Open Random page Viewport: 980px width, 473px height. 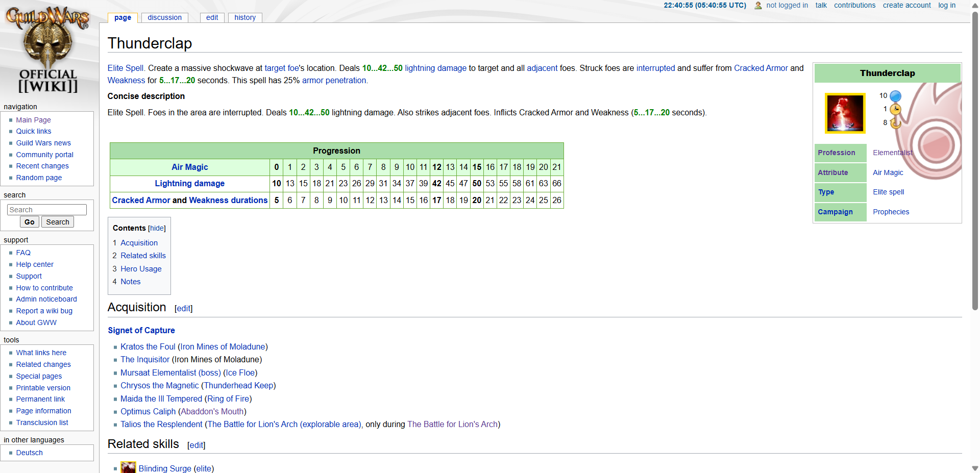tap(39, 178)
